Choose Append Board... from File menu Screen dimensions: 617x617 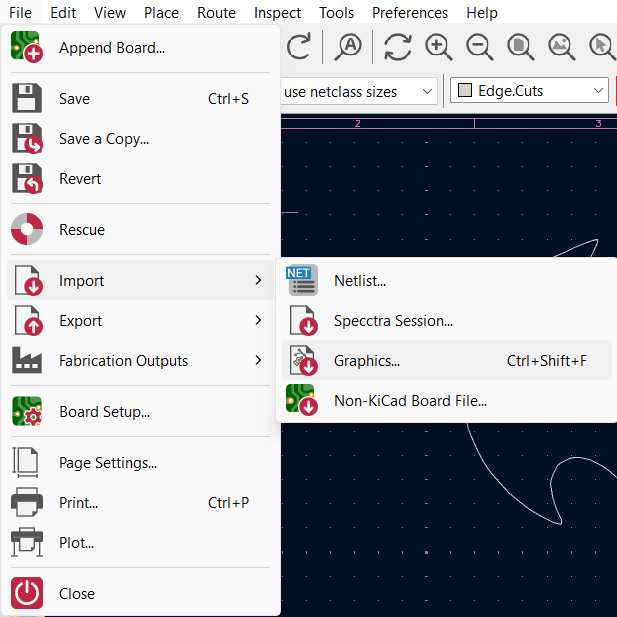[x=112, y=48]
